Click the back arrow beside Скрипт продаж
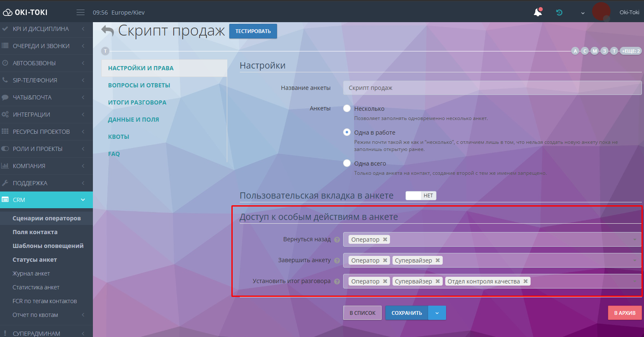The image size is (644, 337). coord(108,31)
